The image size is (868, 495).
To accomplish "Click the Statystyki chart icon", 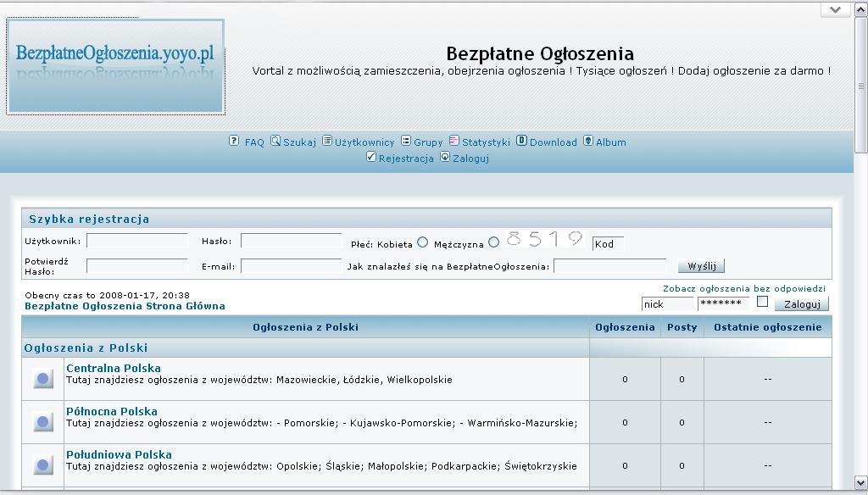I will pos(454,141).
